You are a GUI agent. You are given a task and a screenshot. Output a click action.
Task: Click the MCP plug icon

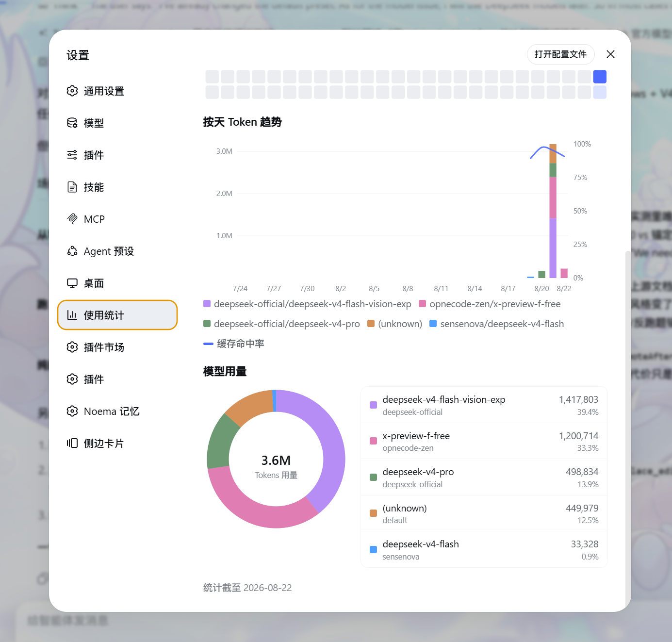coord(72,219)
